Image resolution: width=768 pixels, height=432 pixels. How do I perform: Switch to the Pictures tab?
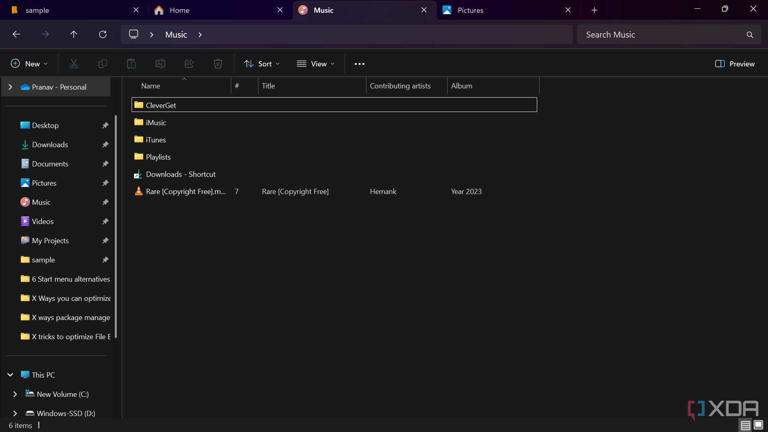tap(500, 10)
